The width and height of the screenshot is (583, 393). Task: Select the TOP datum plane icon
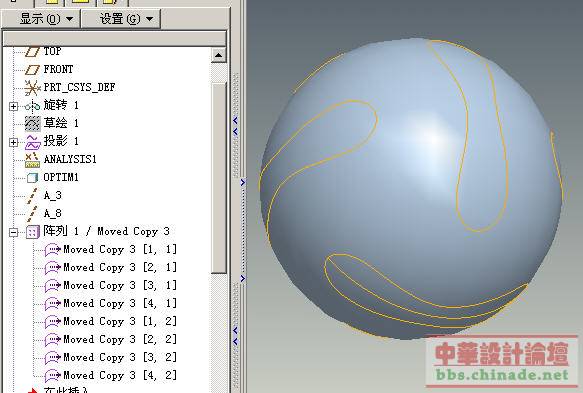pos(32,51)
